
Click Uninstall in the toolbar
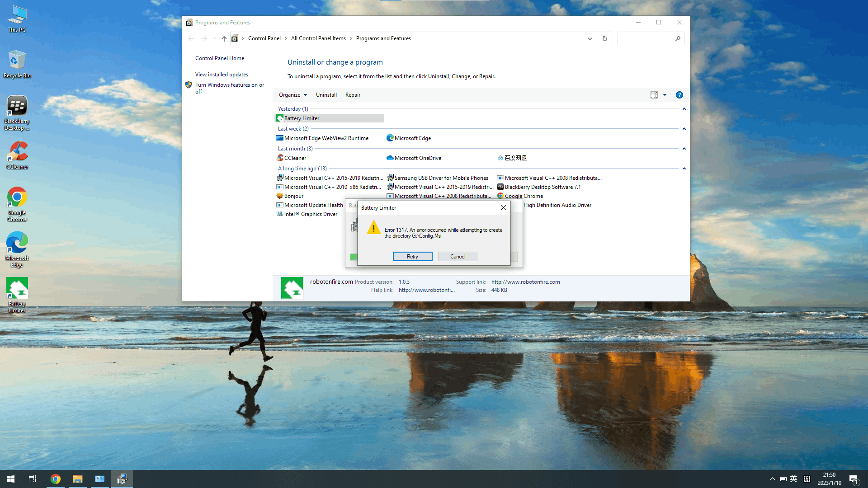326,95
